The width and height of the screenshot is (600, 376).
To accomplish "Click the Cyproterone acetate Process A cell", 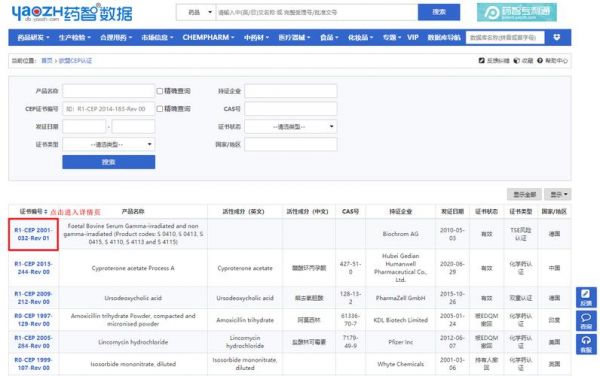I will pyautogui.click(x=133, y=268).
